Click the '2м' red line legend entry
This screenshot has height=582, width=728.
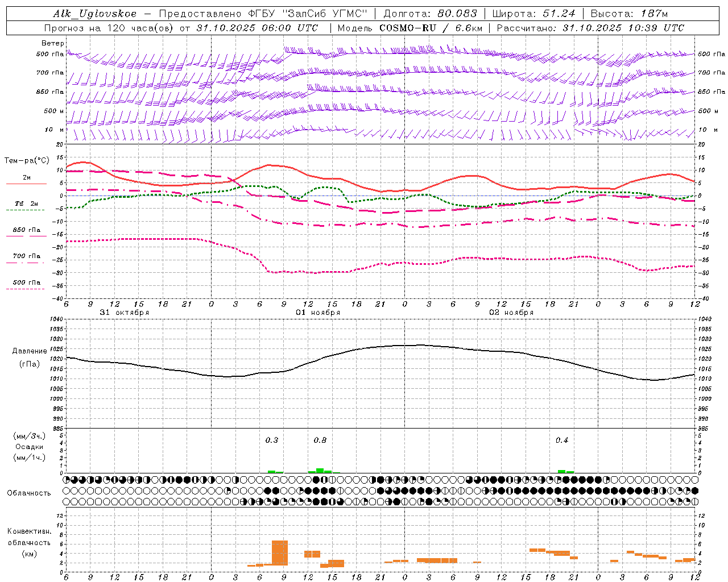(27, 178)
